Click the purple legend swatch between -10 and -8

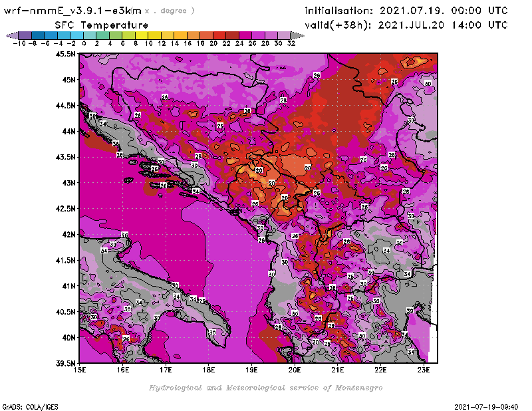[25, 35]
